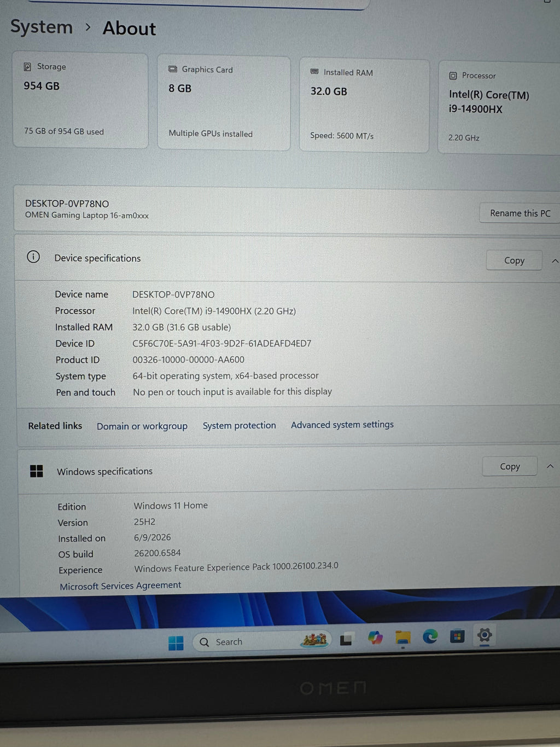560x747 pixels.
Task: Click the Storage card icon
Action: click(x=27, y=67)
